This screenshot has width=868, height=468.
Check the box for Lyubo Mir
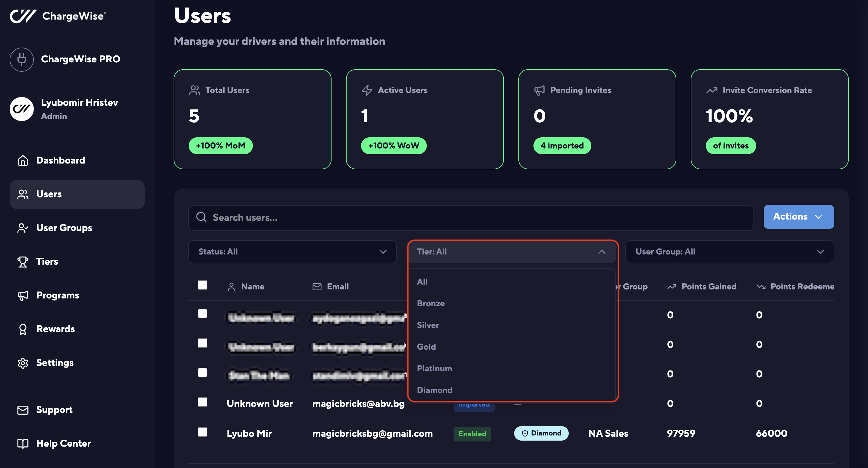203,432
